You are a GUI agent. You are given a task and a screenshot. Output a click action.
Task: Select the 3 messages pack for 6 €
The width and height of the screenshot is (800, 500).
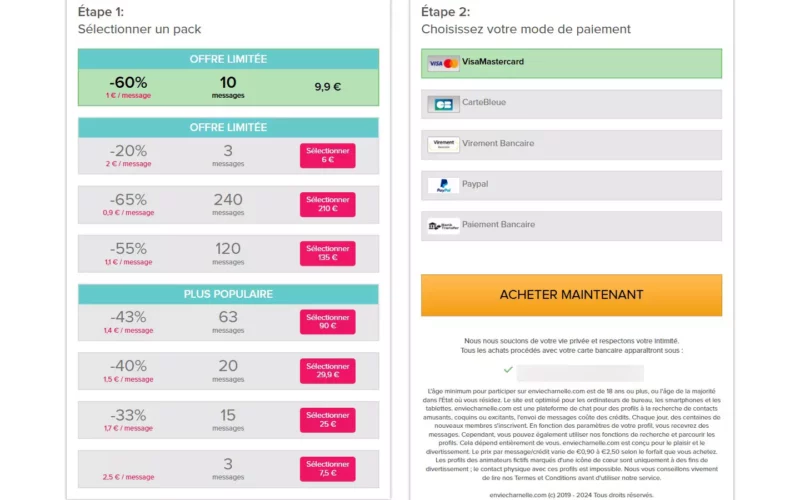pyautogui.click(x=327, y=155)
